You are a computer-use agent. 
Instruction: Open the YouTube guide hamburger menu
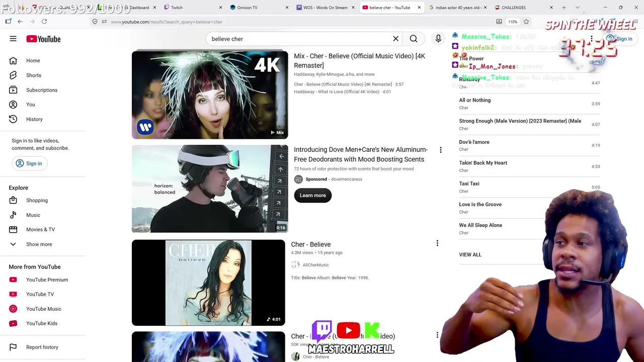click(13, 39)
